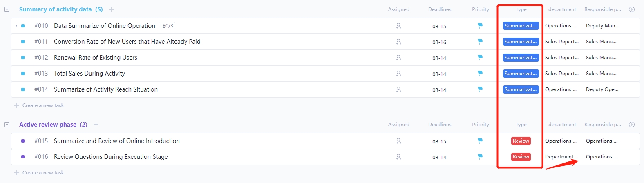The height and width of the screenshot is (183, 644).
Task: Click assignee icon for task #013
Action: coord(398,74)
